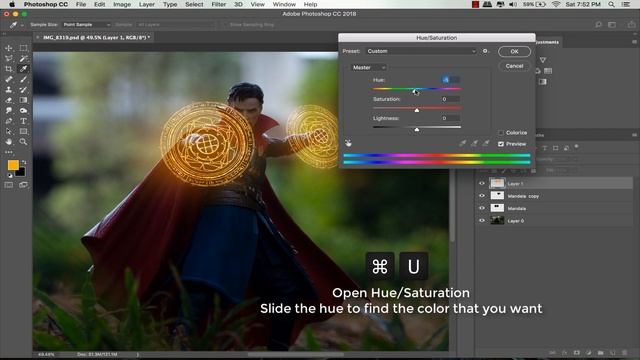Click the Saturation value input field
This screenshot has width=640, height=360.
point(451,99)
